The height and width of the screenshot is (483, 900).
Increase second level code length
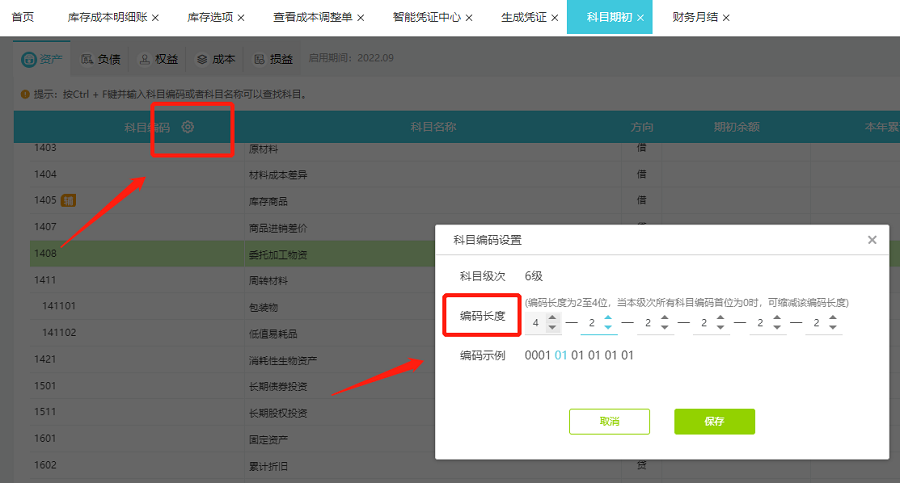tap(608, 317)
